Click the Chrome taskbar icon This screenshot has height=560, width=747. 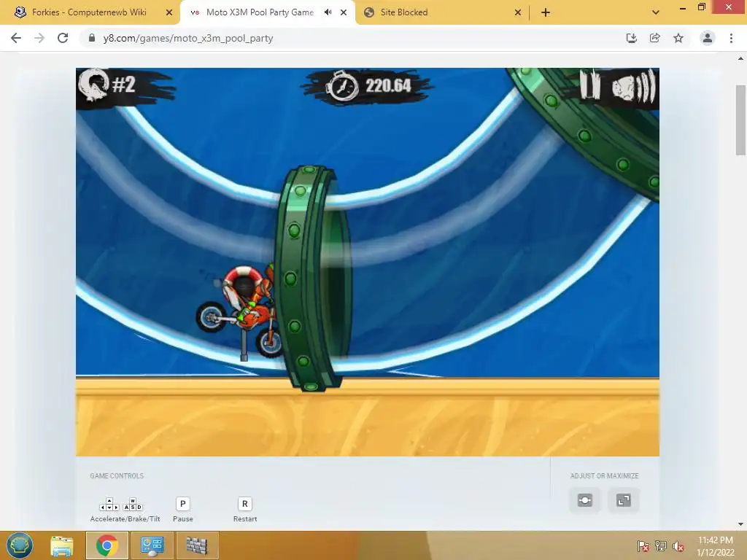pos(107,545)
